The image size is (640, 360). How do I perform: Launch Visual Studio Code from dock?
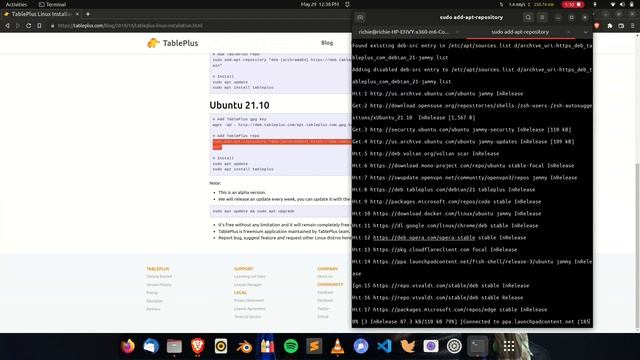point(384,346)
